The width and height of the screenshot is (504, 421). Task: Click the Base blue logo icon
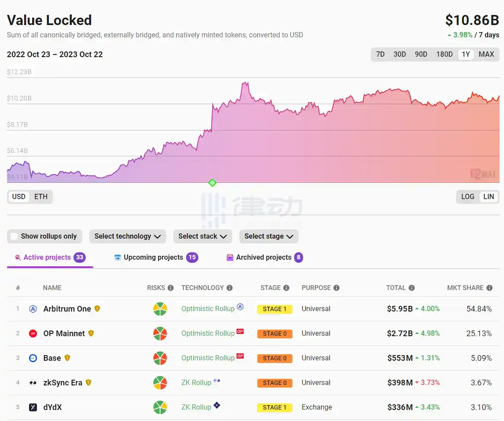click(33, 358)
